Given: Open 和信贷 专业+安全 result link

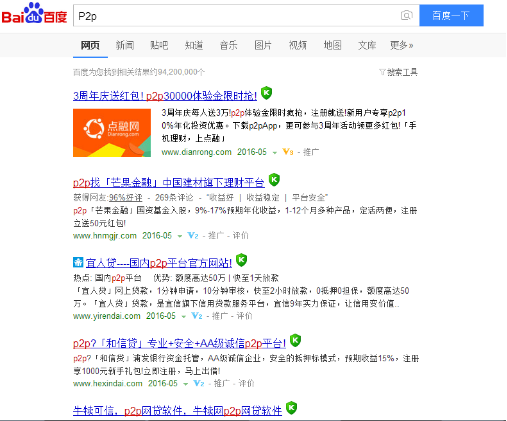Looking at the screenshot, I should [x=179, y=343].
